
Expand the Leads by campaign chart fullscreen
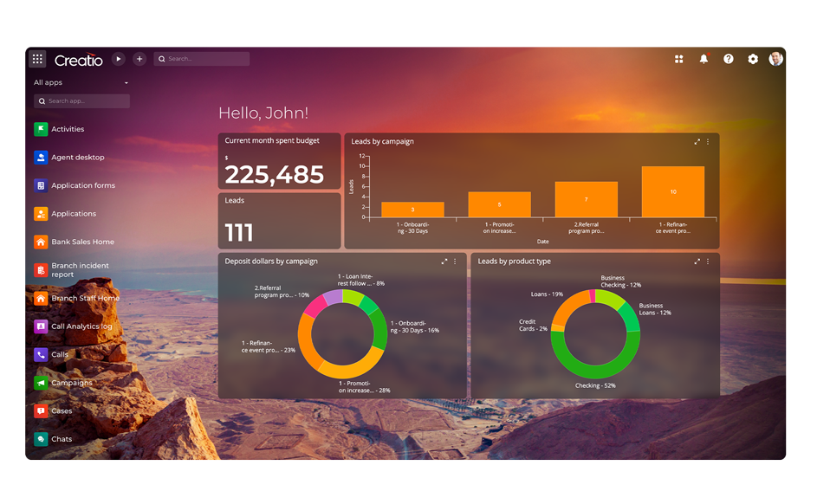click(696, 140)
